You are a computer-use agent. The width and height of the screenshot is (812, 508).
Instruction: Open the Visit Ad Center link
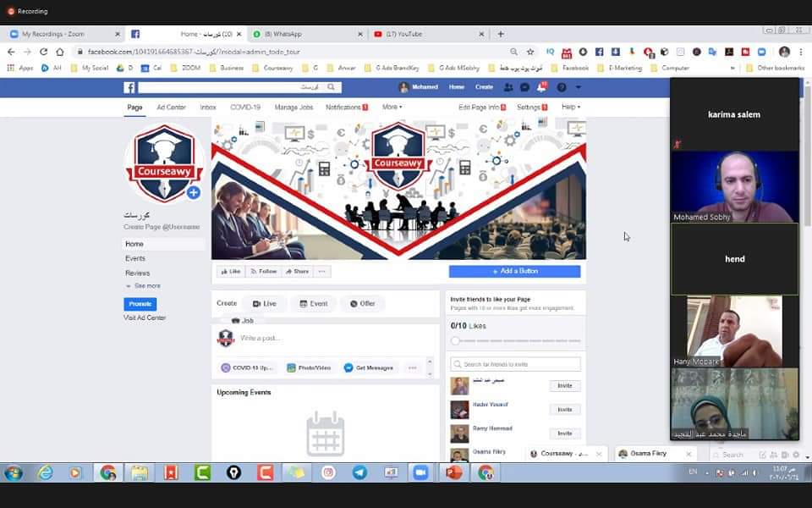pyautogui.click(x=145, y=317)
